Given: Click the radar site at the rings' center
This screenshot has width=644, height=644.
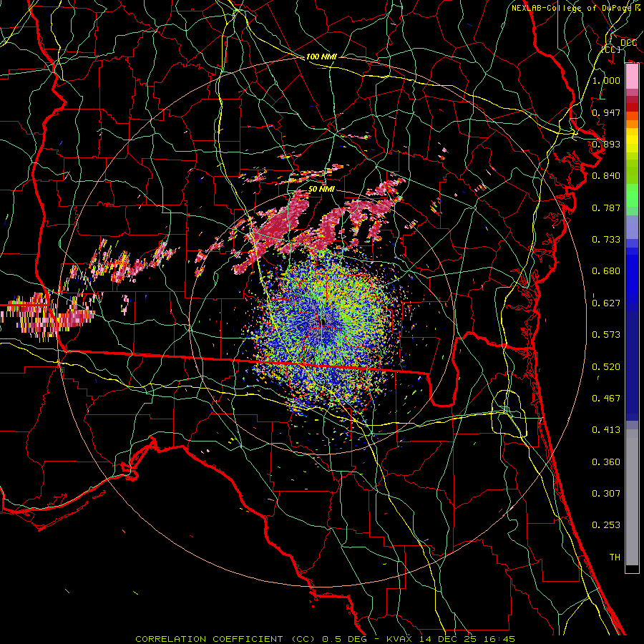Looking at the screenshot, I should pyautogui.click(x=323, y=323).
